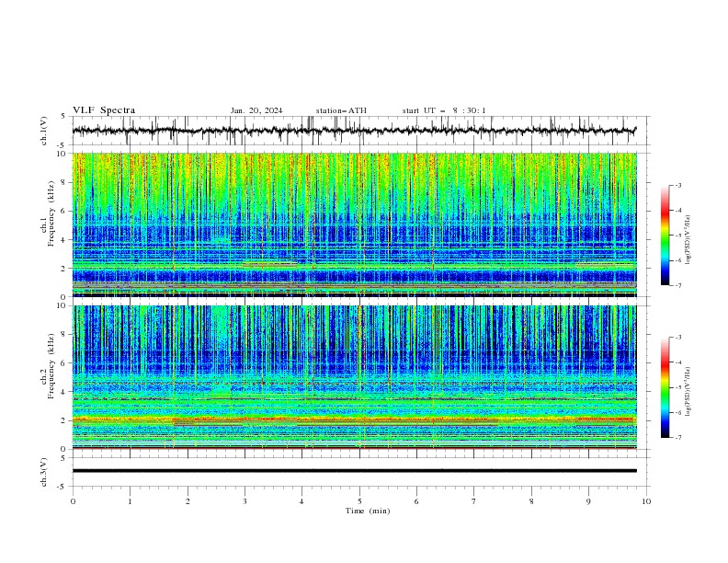Click the ch.3 flat black voltage trace
Viewport: 728px width, 563px height.
tap(354, 471)
